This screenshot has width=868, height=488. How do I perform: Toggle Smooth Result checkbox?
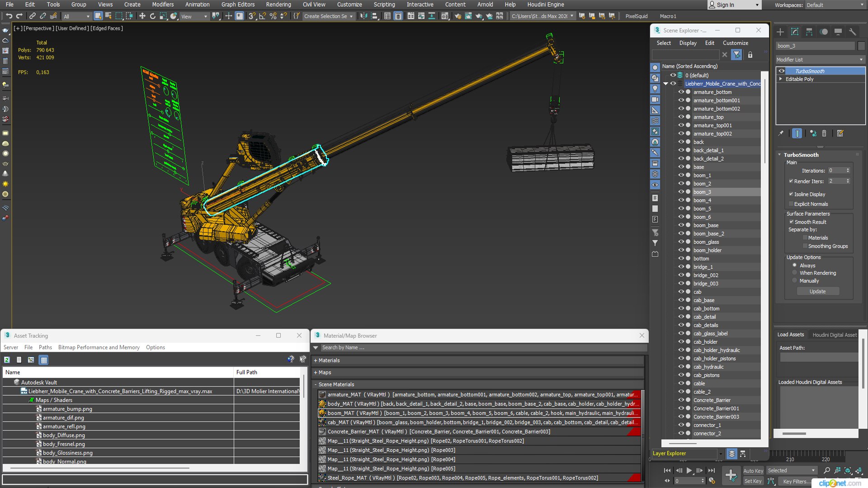point(792,222)
